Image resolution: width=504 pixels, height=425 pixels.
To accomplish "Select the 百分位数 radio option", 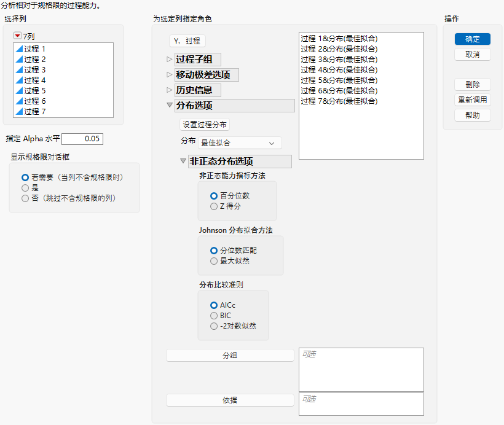I will (x=214, y=196).
